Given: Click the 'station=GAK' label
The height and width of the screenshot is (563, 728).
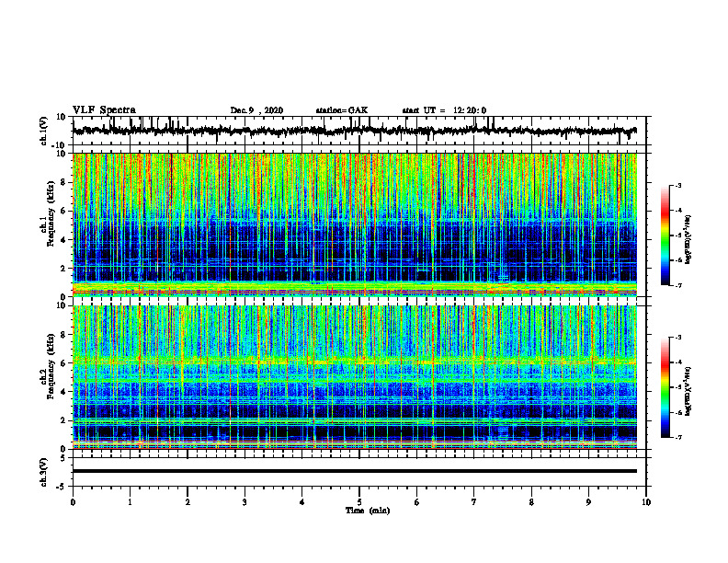Looking at the screenshot, I should 342,110.
